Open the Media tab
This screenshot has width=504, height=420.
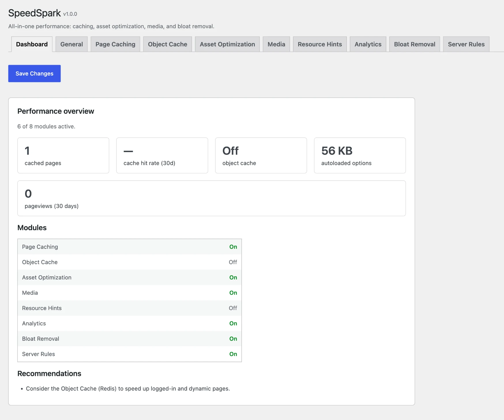pyautogui.click(x=276, y=44)
